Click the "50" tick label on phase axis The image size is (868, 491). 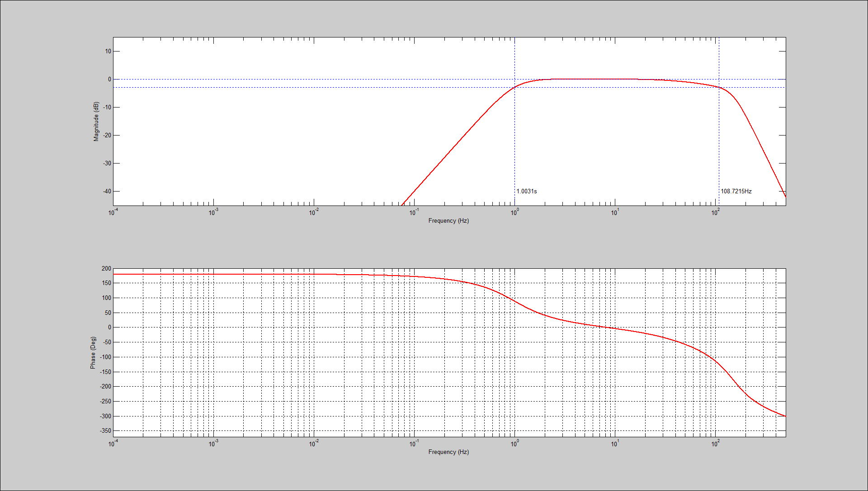[108, 313]
